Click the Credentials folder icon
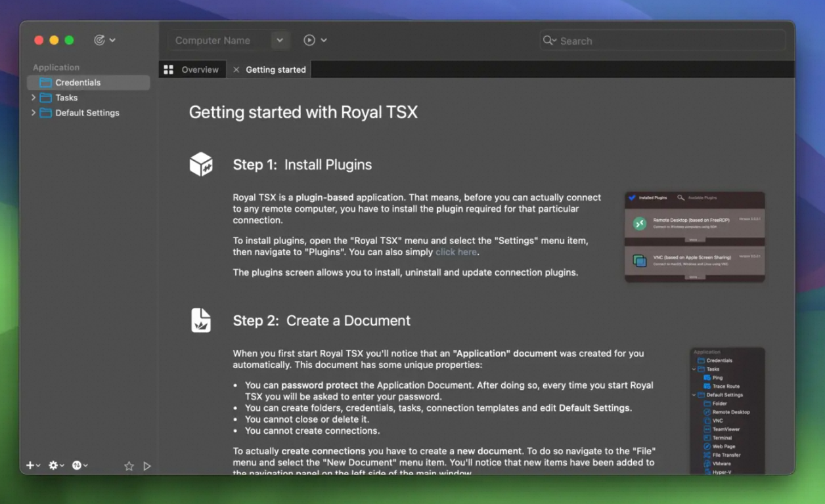Image resolution: width=825 pixels, height=504 pixels. click(x=45, y=83)
